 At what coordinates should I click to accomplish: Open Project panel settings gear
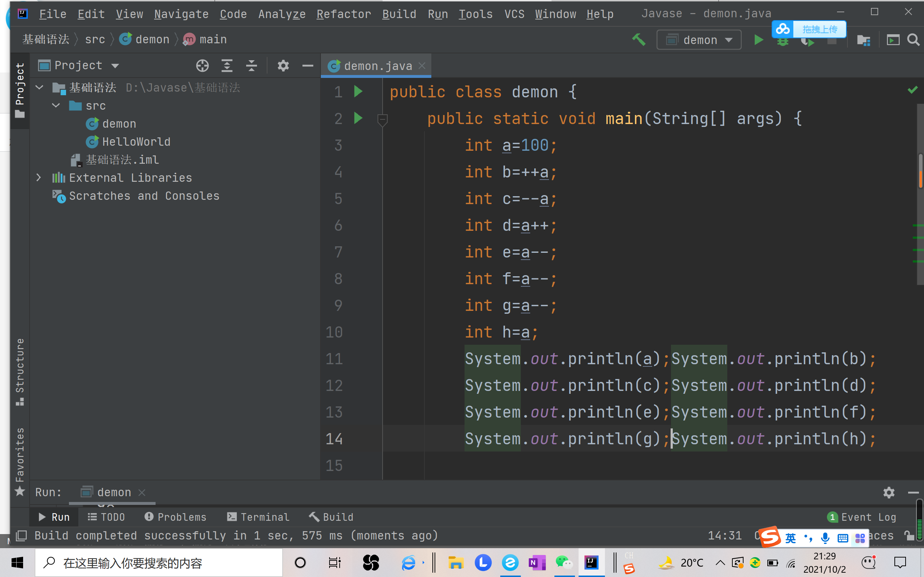tap(283, 66)
